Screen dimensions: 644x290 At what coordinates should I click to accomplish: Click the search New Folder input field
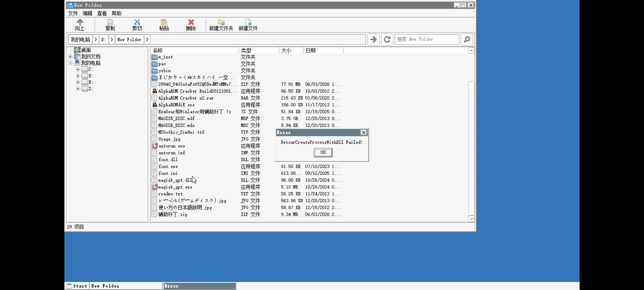point(427,39)
